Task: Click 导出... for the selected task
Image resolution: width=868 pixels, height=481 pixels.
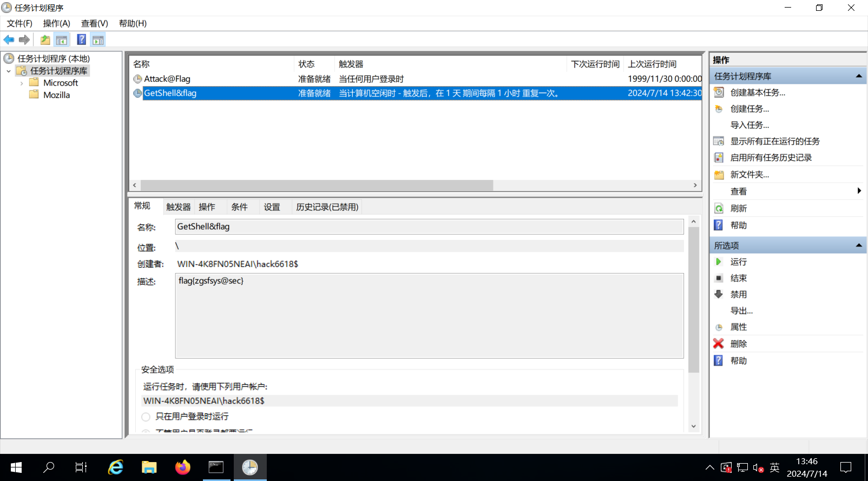Action: tap(741, 311)
